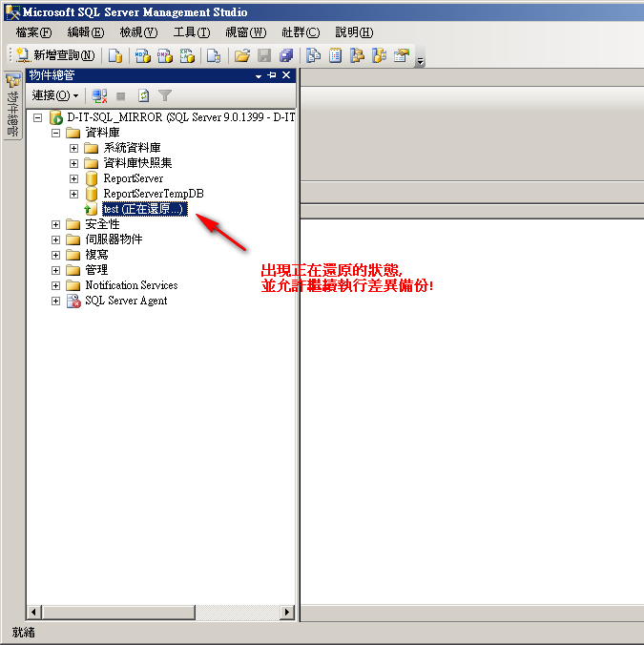644x645 pixels.
Task: Open the 說明(H) menu
Action: [x=354, y=32]
